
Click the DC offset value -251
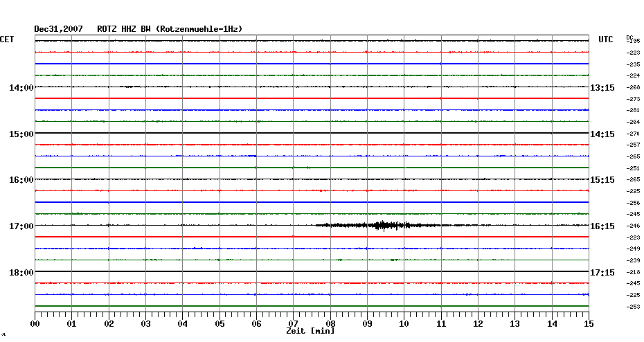pyautogui.click(x=633, y=168)
